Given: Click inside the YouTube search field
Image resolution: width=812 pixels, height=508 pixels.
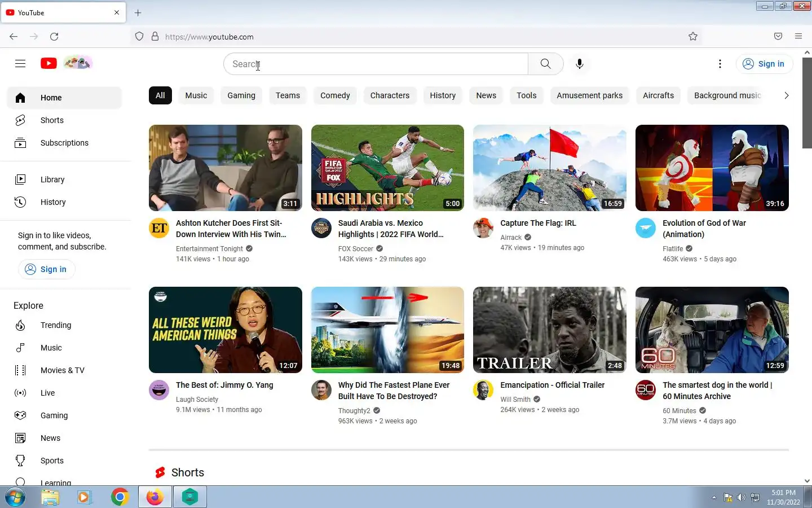Looking at the screenshot, I should pyautogui.click(x=376, y=64).
